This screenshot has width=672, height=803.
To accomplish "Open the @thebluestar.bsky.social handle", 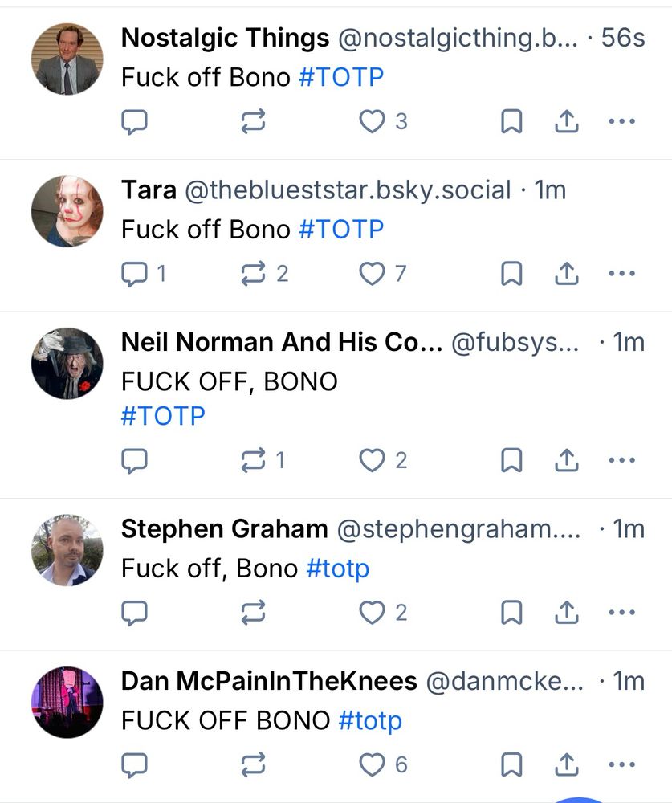I will [348, 190].
